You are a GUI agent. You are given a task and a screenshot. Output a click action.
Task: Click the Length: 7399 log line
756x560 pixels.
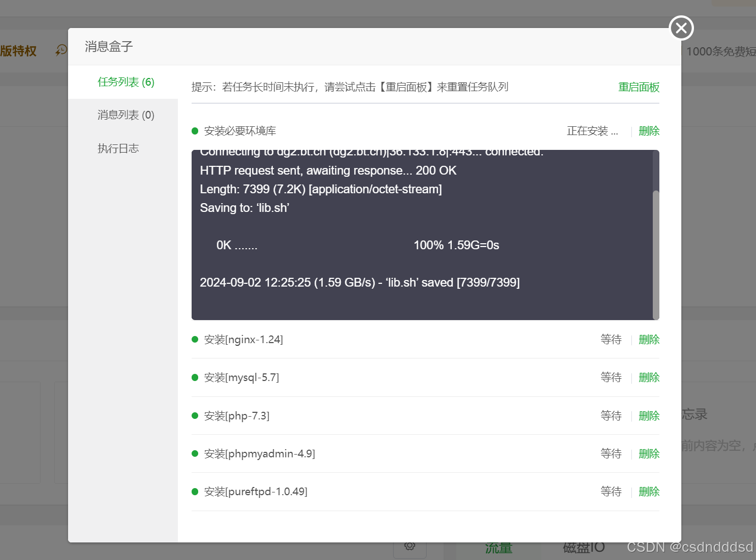(x=321, y=189)
